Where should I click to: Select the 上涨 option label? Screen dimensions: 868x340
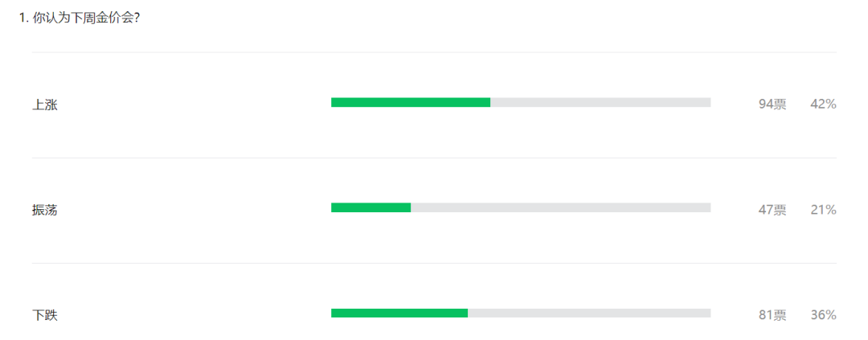[45, 104]
